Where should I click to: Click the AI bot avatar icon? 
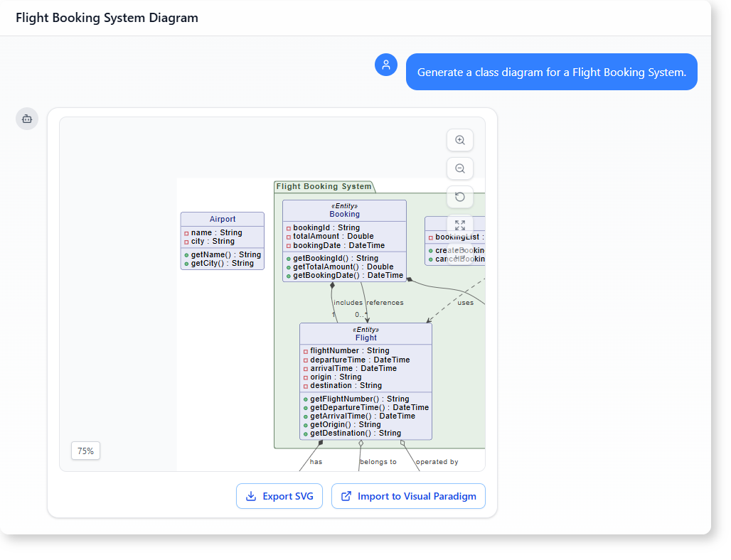point(27,119)
